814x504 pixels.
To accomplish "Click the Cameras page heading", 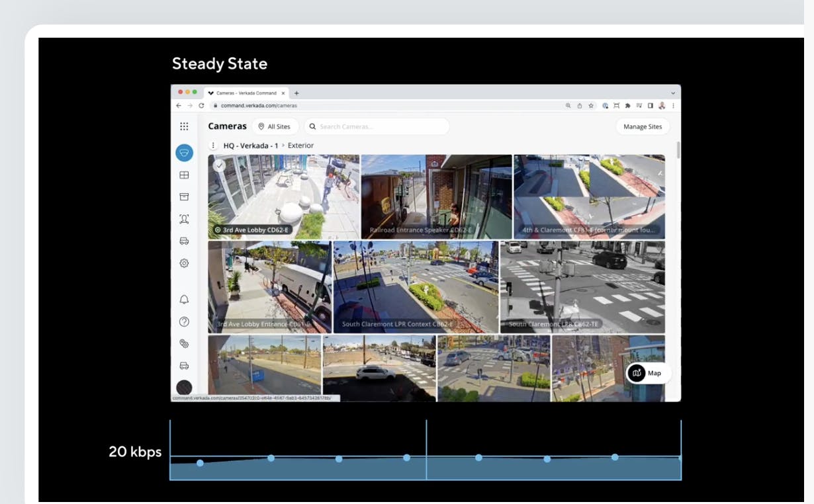I will (x=227, y=126).
